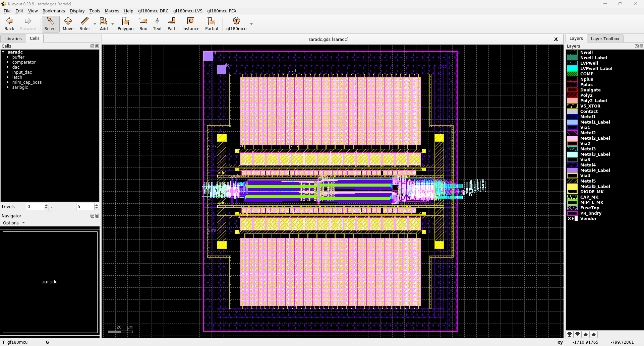The image size is (644, 346).
Task: Activate the Move tool
Action: (x=68, y=24)
